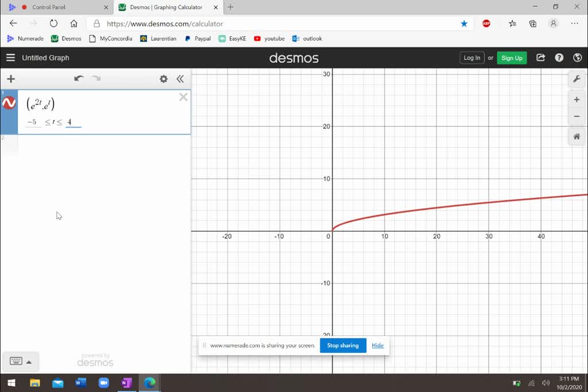Viewport: 588px width, 392px height.
Task: Collapse the expressions panel with the chevrons
Action: click(x=180, y=79)
